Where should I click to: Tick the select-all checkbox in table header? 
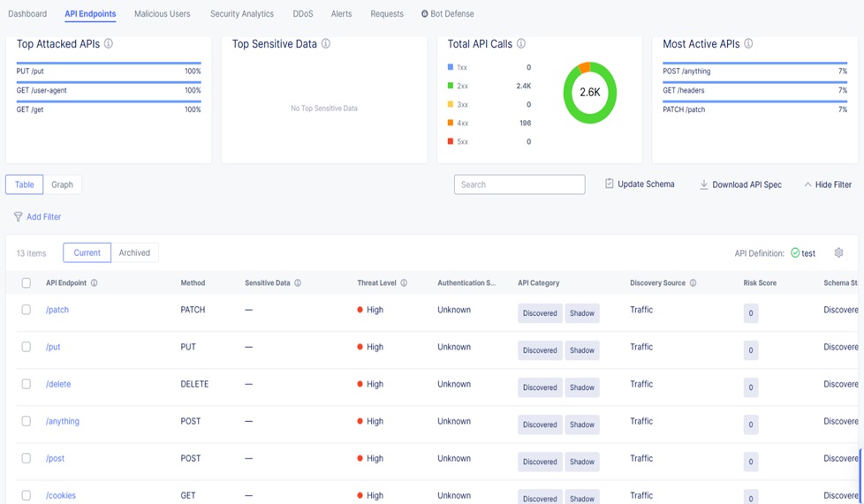pos(26,283)
